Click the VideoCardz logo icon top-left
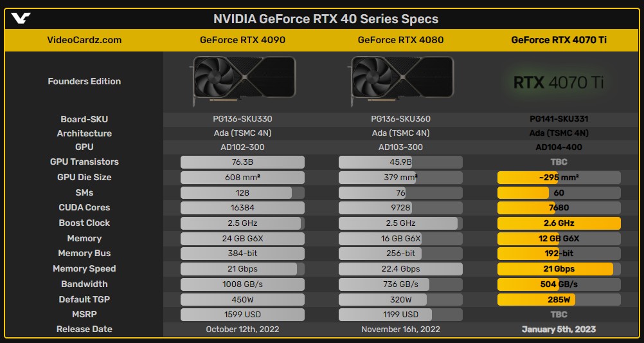Screen dimensions: 644x343 [x=21, y=19]
